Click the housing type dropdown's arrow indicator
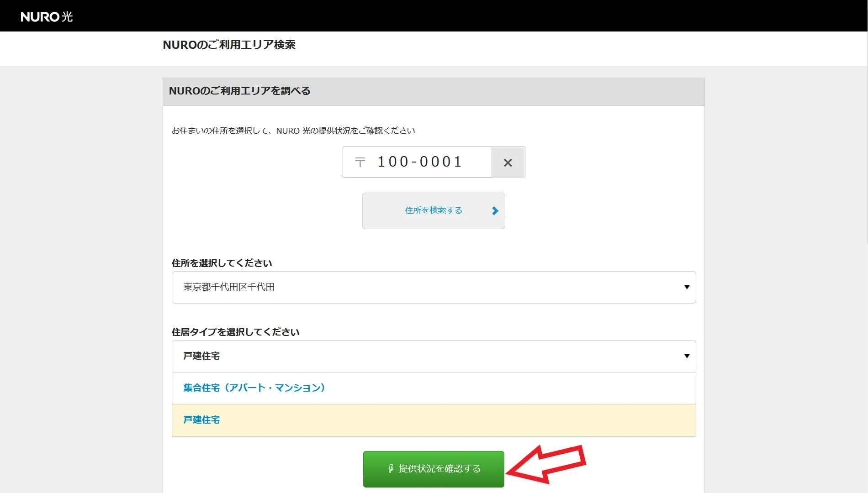This screenshot has height=493, width=868. click(686, 356)
